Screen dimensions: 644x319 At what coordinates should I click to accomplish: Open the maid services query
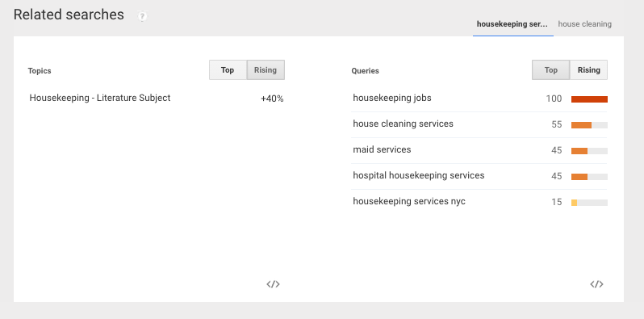382,149
